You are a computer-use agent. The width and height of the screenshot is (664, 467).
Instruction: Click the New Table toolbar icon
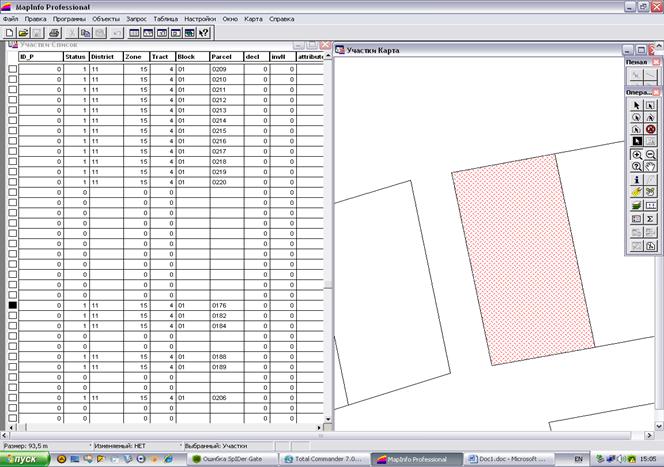[11, 33]
